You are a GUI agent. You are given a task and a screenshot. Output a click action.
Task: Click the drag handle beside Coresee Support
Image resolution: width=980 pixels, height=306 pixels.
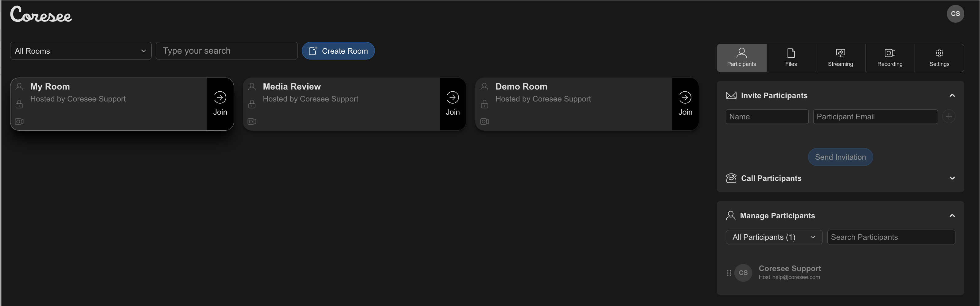[x=729, y=273]
